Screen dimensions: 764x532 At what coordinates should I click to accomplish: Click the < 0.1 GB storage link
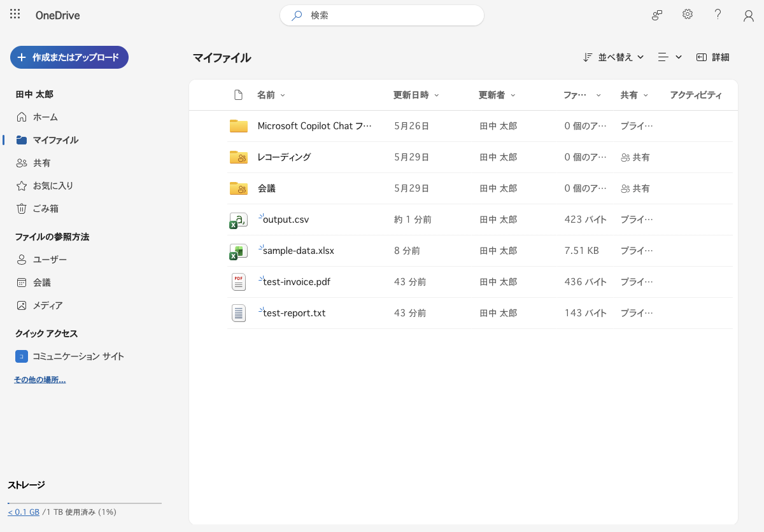point(24,512)
